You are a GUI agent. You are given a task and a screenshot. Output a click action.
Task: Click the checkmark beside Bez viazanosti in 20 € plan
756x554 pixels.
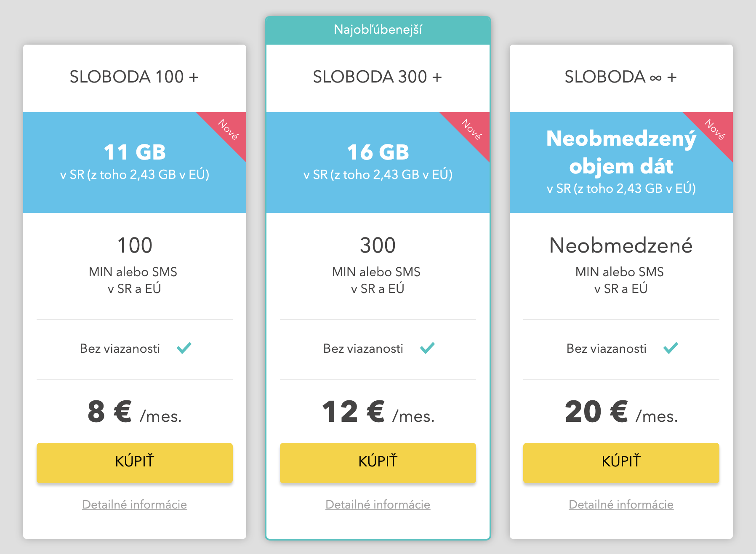coord(671,348)
